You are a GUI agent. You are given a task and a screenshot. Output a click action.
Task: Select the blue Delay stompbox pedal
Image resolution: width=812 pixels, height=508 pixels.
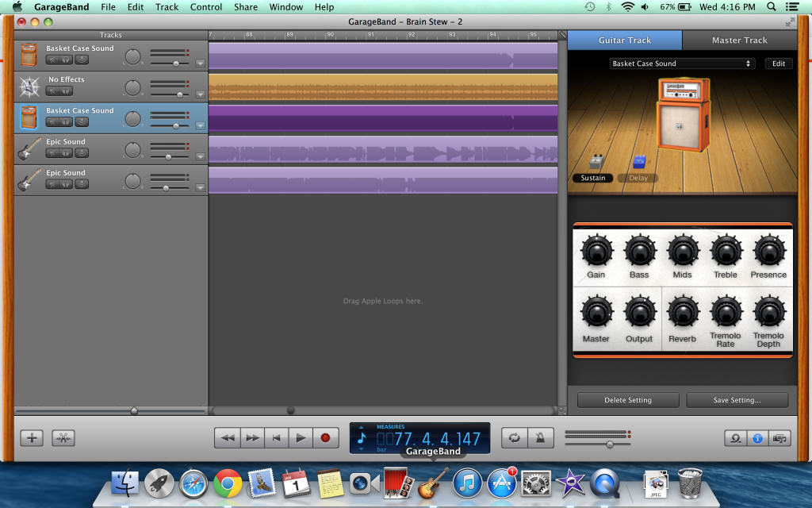[639, 162]
